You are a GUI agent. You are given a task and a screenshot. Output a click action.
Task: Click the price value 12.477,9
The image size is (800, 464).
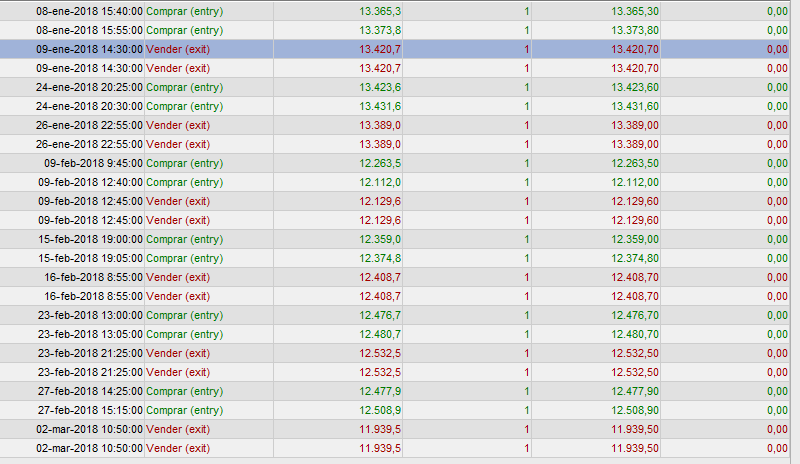pyautogui.click(x=380, y=391)
